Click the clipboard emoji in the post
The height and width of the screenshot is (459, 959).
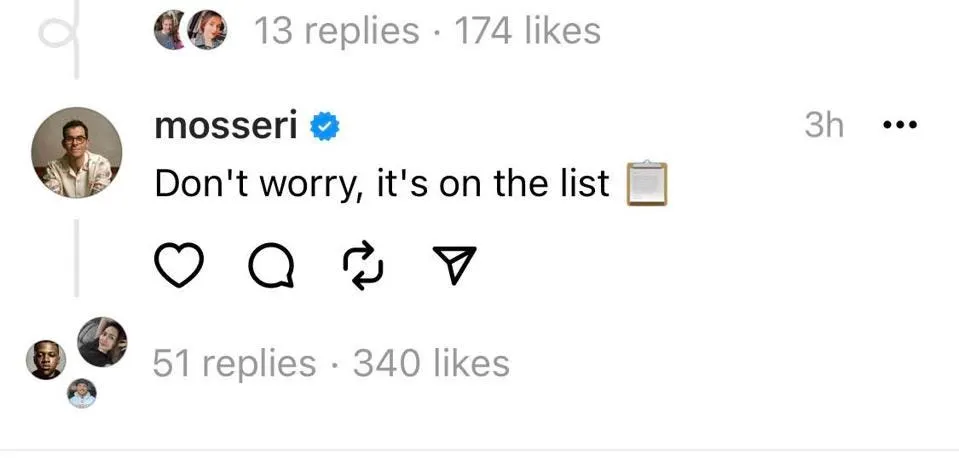[646, 184]
